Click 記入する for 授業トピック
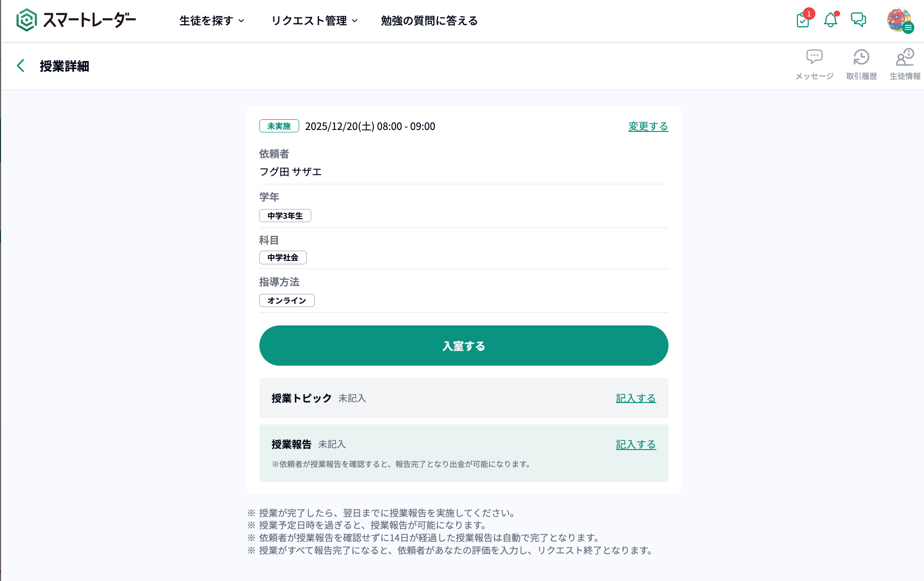Image resolution: width=924 pixels, height=581 pixels. pos(636,398)
